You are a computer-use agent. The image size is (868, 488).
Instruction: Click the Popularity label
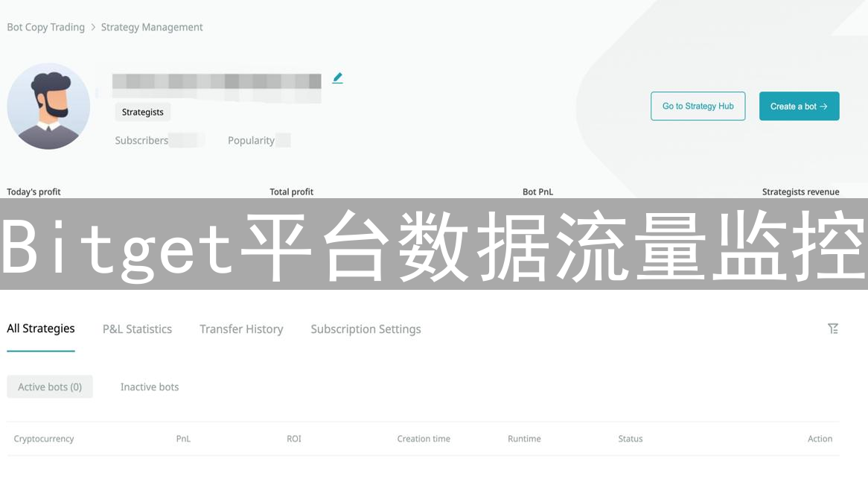(x=251, y=140)
